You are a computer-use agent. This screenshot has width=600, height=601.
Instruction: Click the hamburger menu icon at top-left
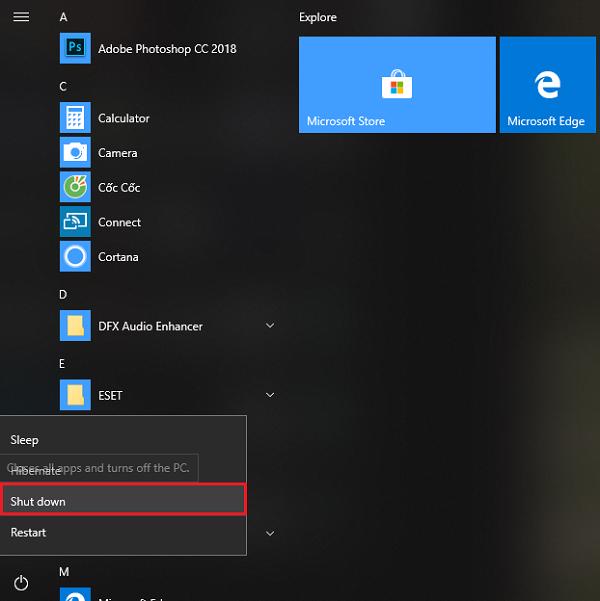click(21, 17)
